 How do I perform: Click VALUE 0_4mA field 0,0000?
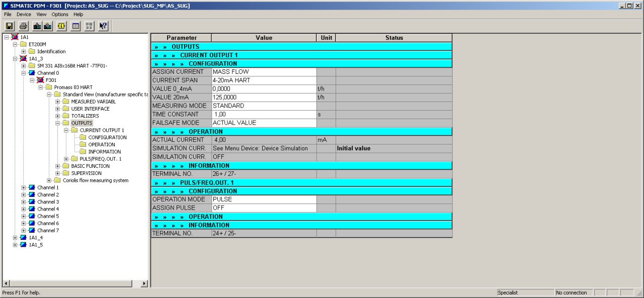click(264, 89)
